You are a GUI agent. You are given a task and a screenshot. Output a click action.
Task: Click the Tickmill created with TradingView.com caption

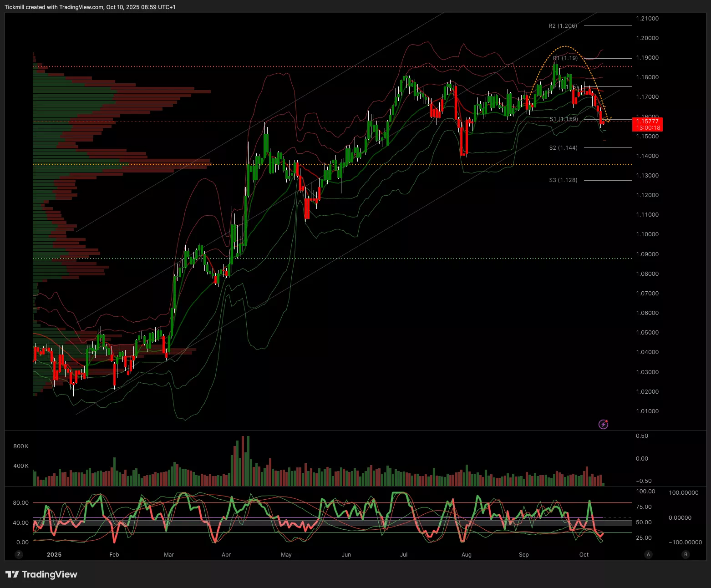[x=90, y=7]
